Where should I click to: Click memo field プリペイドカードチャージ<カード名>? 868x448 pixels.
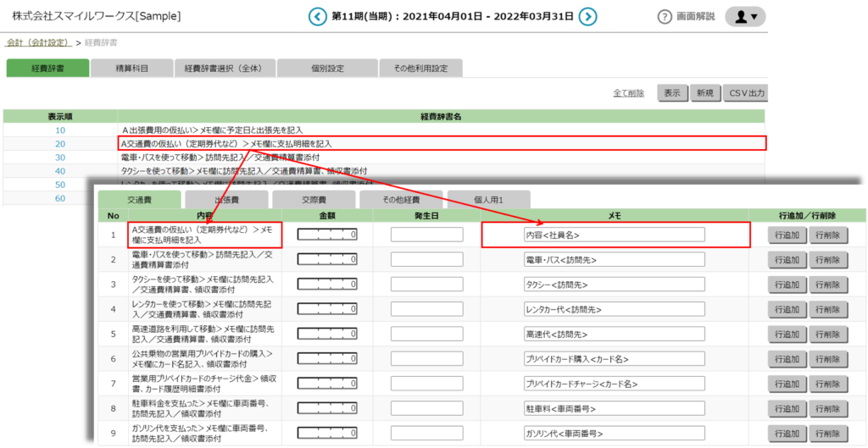[614, 384]
